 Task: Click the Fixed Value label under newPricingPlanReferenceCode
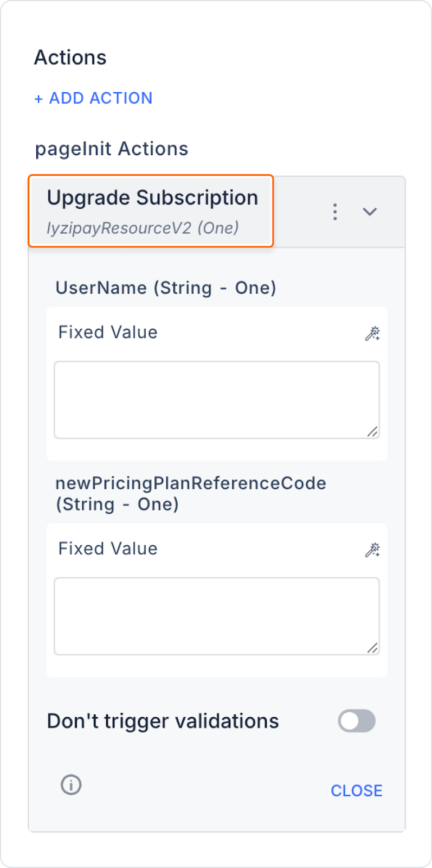[x=108, y=548]
